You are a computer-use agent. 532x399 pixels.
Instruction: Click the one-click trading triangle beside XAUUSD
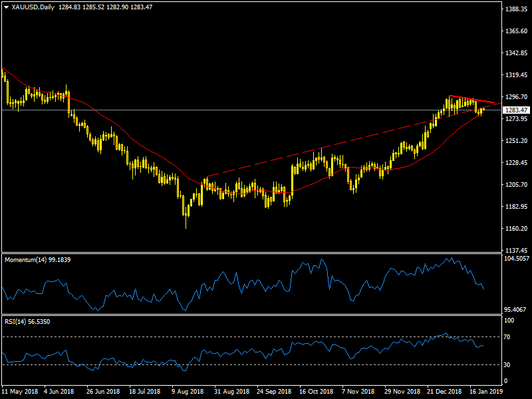click(6, 7)
